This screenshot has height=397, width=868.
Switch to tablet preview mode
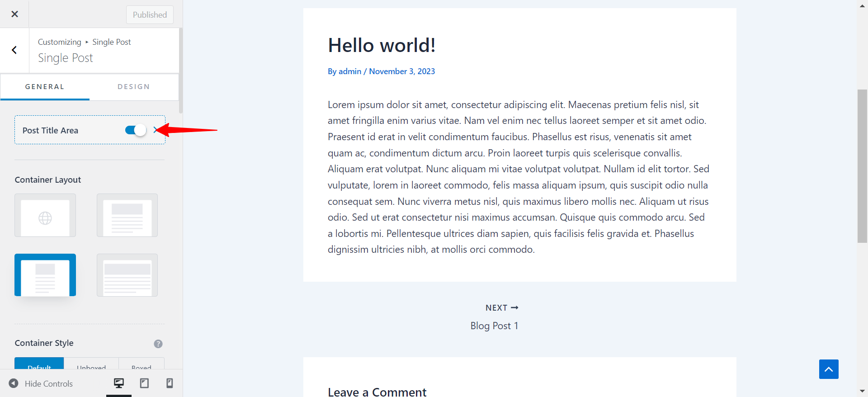click(x=144, y=383)
